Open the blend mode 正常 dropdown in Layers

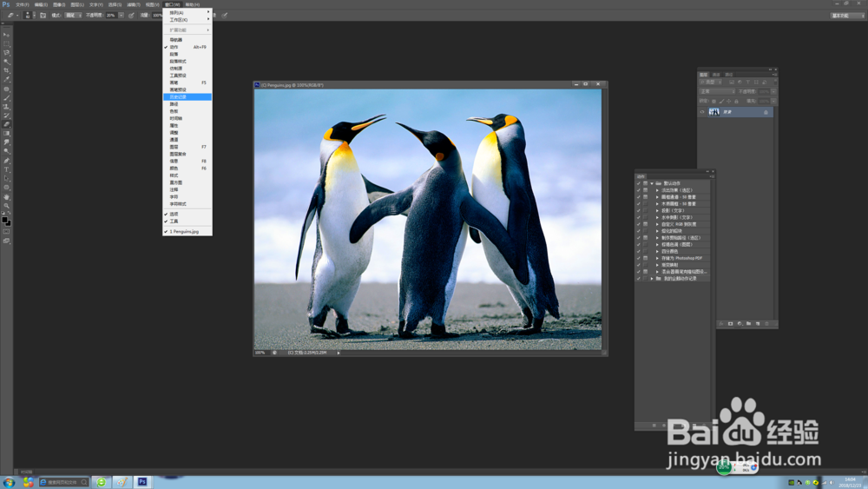tap(717, 91)
